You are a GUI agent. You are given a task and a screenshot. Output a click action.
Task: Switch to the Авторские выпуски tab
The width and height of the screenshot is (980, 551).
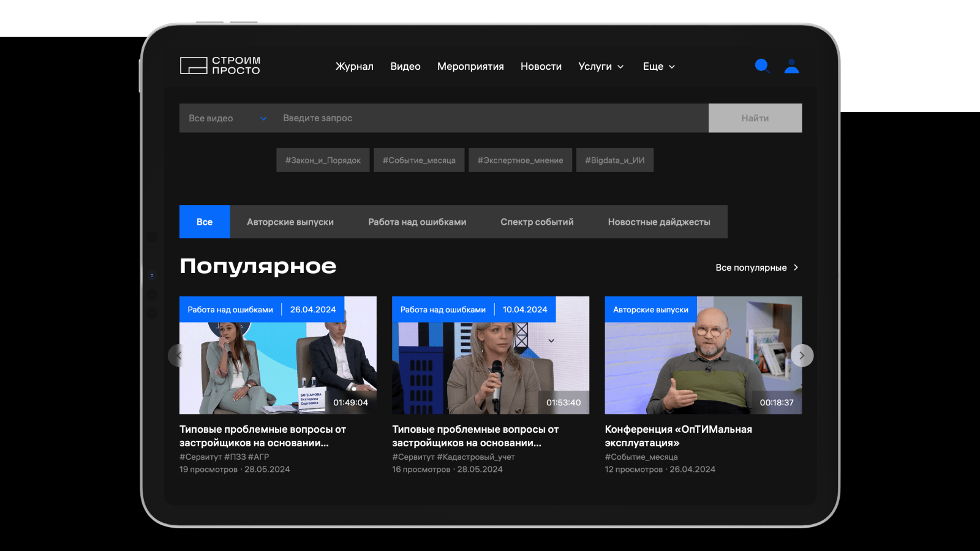290,222
